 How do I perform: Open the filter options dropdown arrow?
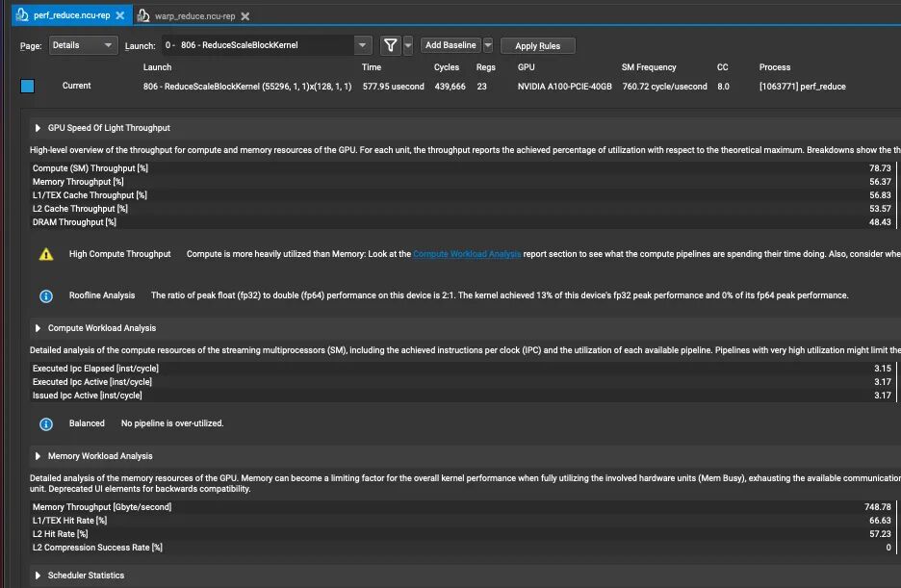(408, 45)
